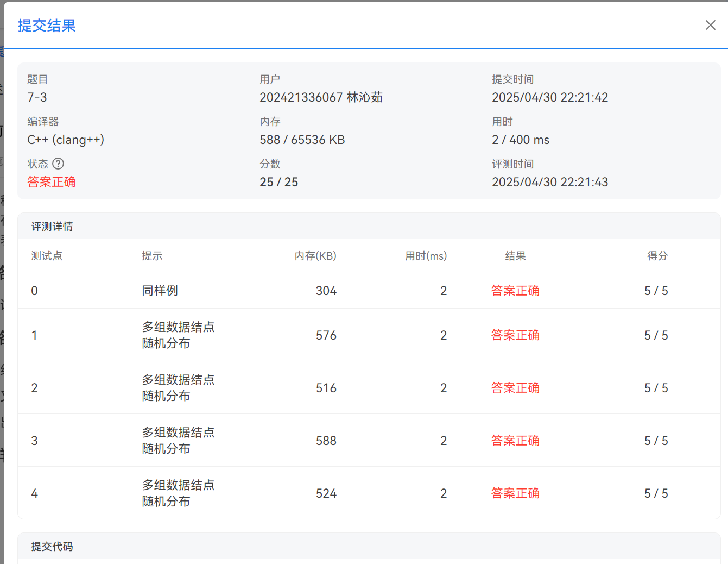Close the 提交结果 dialog
Viewport: 728px width, 564px height.
click(710, 25)
